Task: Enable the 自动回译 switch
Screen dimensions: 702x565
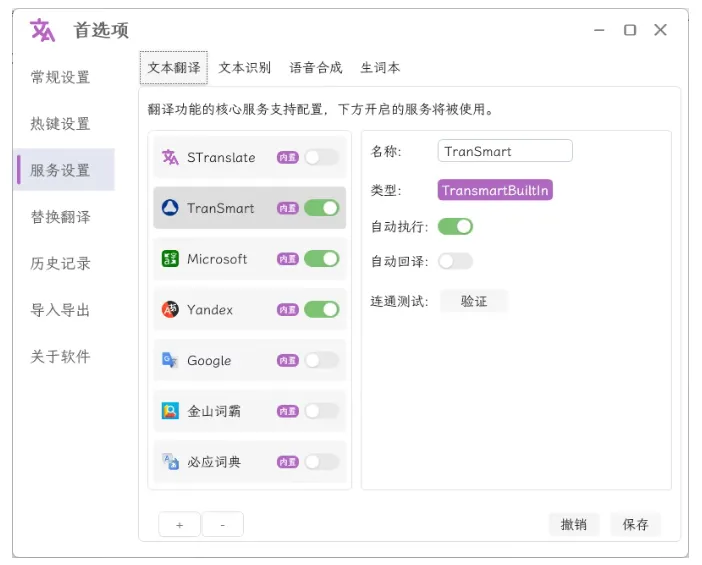Action: [x=455, y=261]
